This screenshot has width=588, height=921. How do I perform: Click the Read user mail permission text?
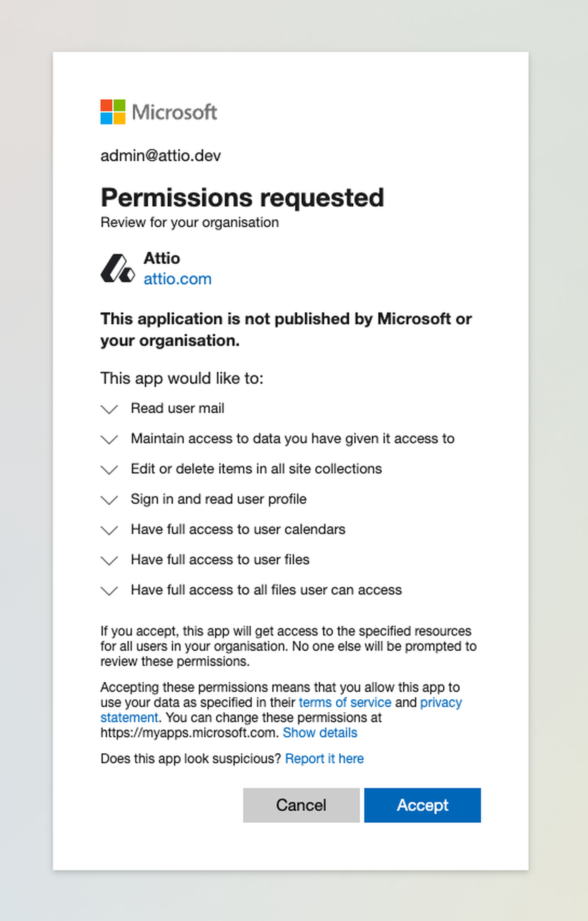click(x=177, y=408)
